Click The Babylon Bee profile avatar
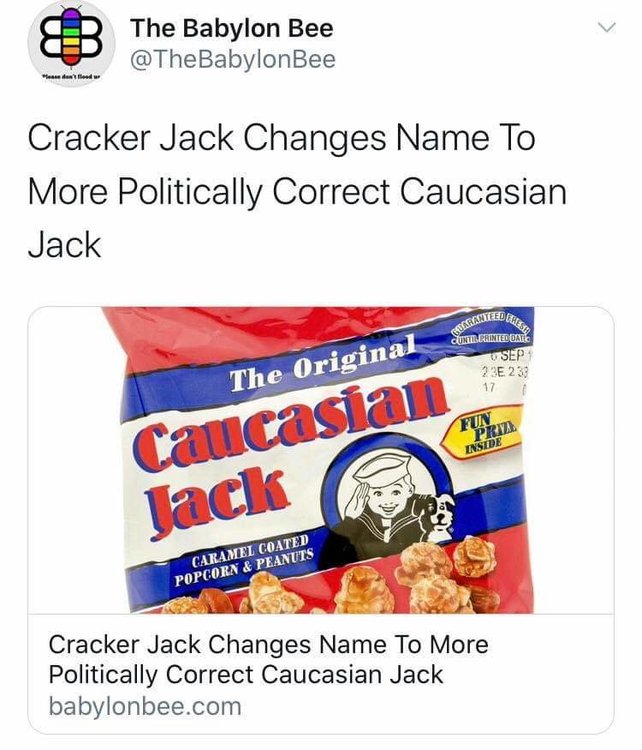This screenshot has height=750, width=642. (72, 44)
